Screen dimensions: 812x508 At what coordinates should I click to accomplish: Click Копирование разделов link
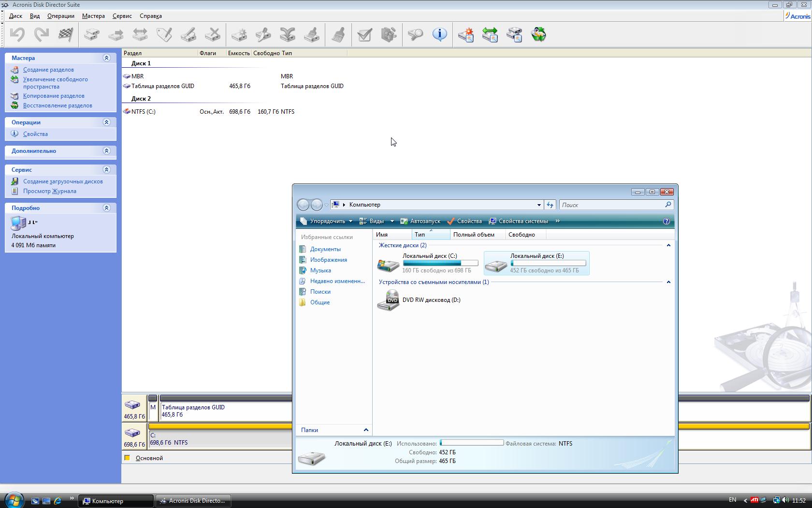54,96
